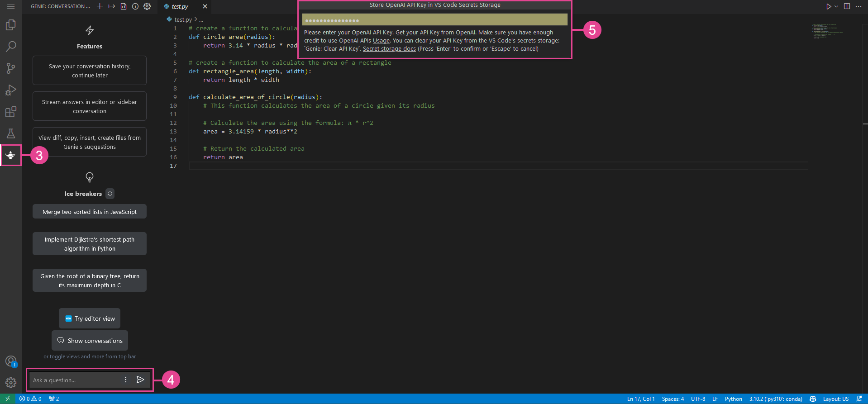Close the test.py tab
This screenshot has height=404, width=868.
(x=205, y=6)
